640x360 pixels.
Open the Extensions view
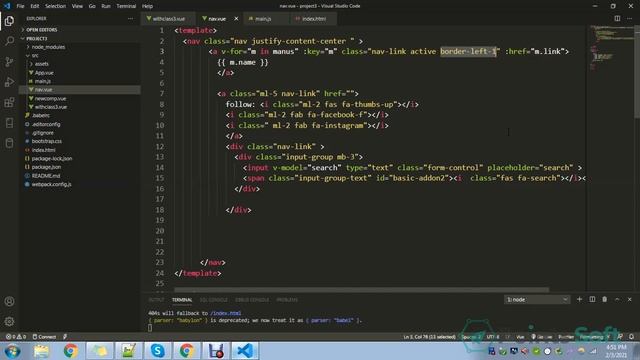coord(9,102)
